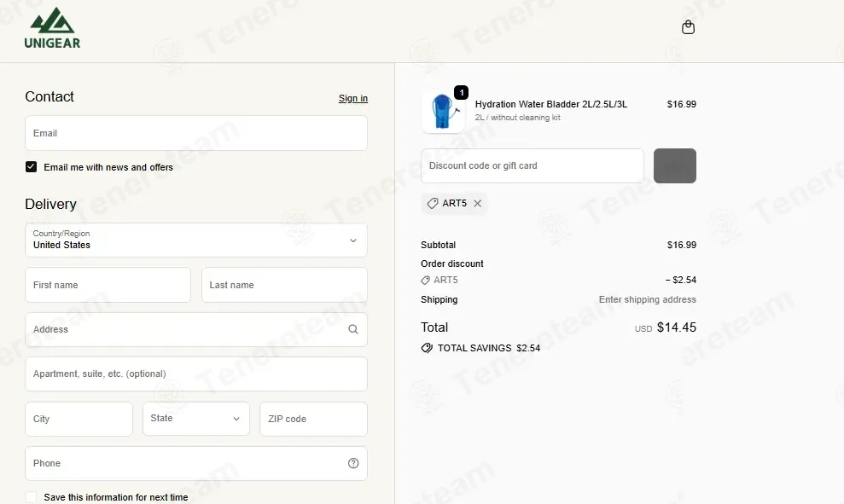This screenshot has height=504, width=844.
Task: Expand the State dropdown
Action: pos(196,419)
